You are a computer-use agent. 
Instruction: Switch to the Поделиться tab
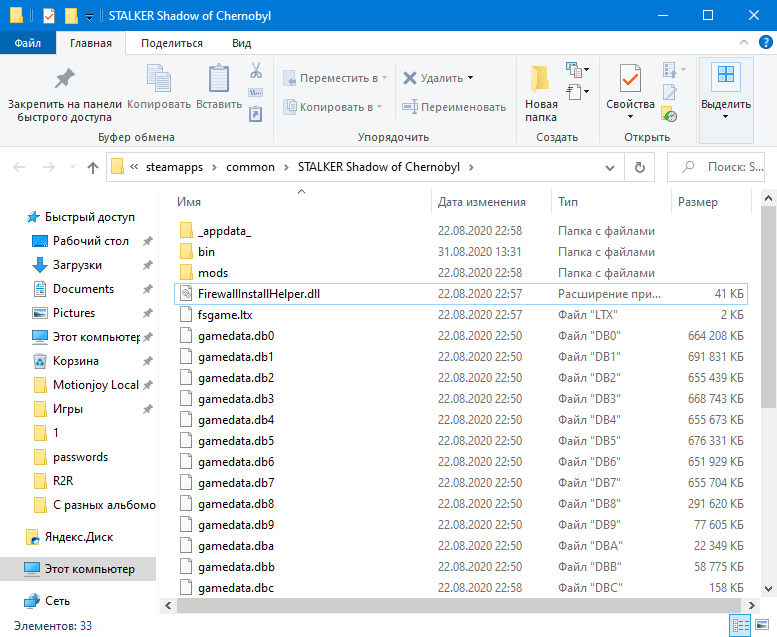tap(172, 43)
